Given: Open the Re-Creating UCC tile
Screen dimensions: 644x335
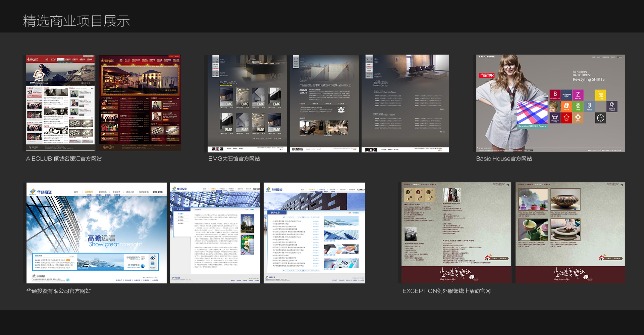Looking at the screenshot, I should 567,95.
